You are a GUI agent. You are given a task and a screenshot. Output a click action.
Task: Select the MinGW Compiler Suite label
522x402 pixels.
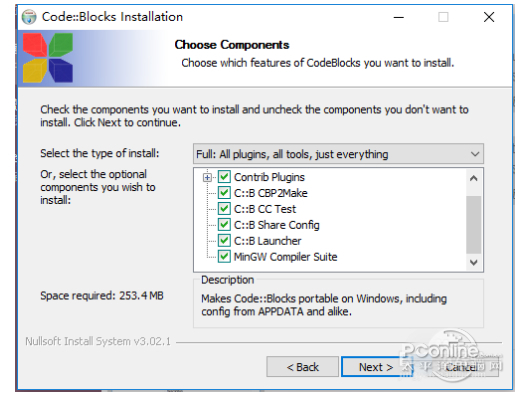[285, 257]
